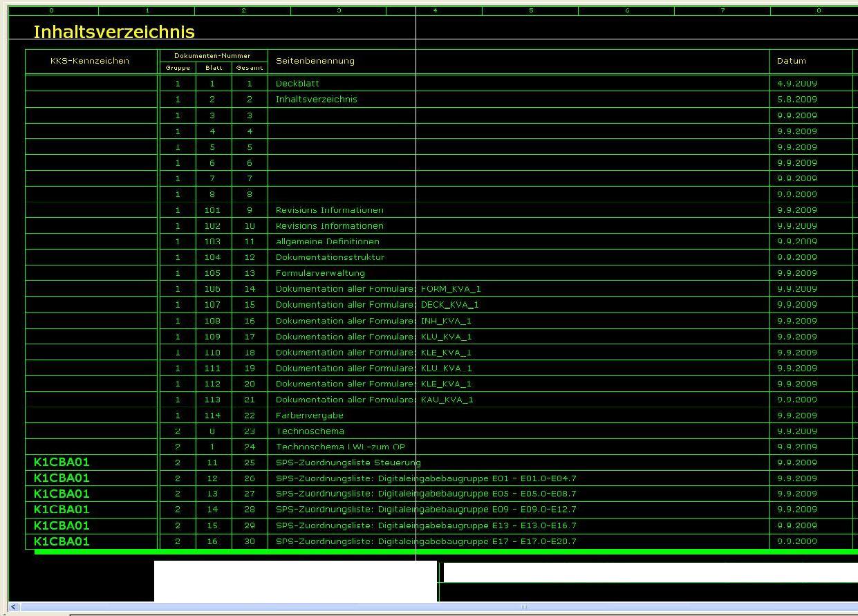Click the DECK_KVA_1 form documentation row
858x616 pixels.
point(377,305)
